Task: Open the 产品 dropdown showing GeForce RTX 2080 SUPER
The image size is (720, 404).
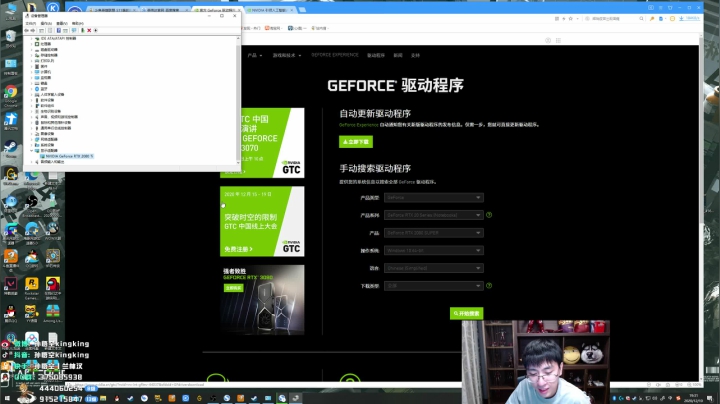Action: (433, 233)
